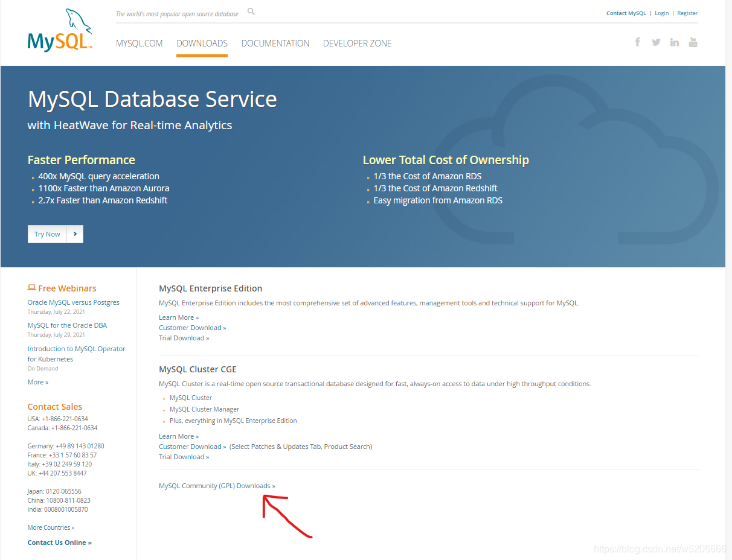Click Contact MySQL link
Viewport: 732px width, 560px height.
(x=626, y=13)
